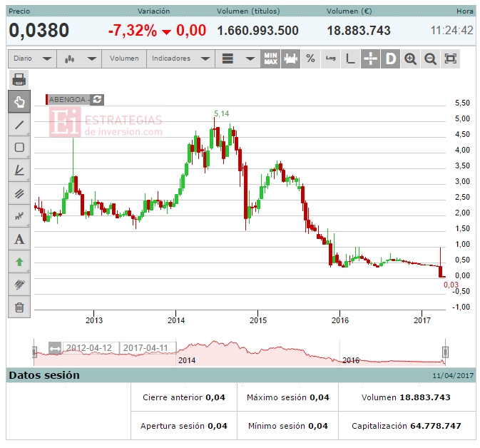The height and width of the screenshot is (448, 480).
Task: Click the zoom in magnifier
Action: pos(411,58)
